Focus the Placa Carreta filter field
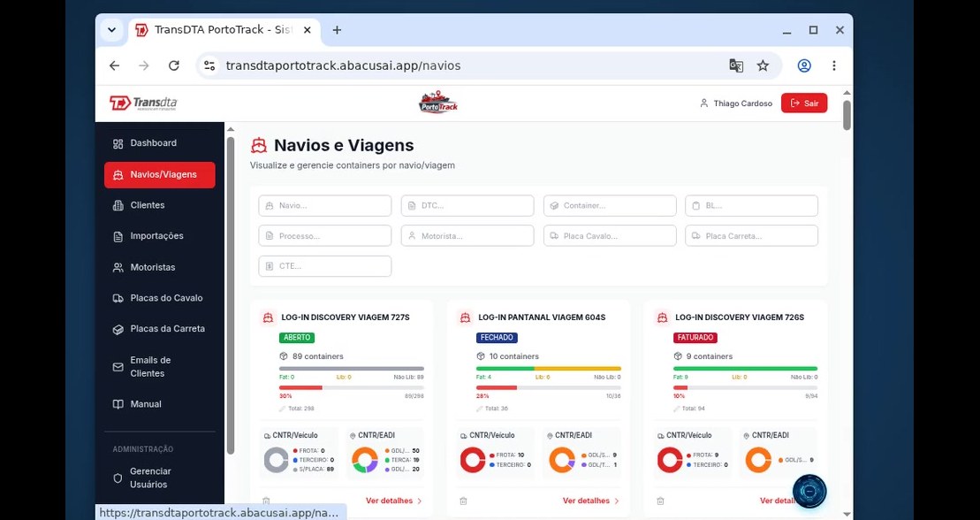Screen dimensions: 980x520 click(x=752, y=236)
